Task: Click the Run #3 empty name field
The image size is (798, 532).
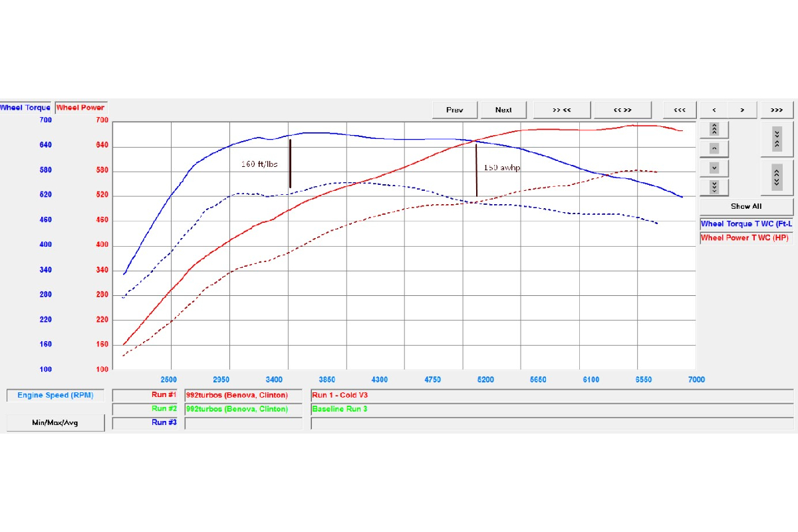Action: tap(243, 423)
